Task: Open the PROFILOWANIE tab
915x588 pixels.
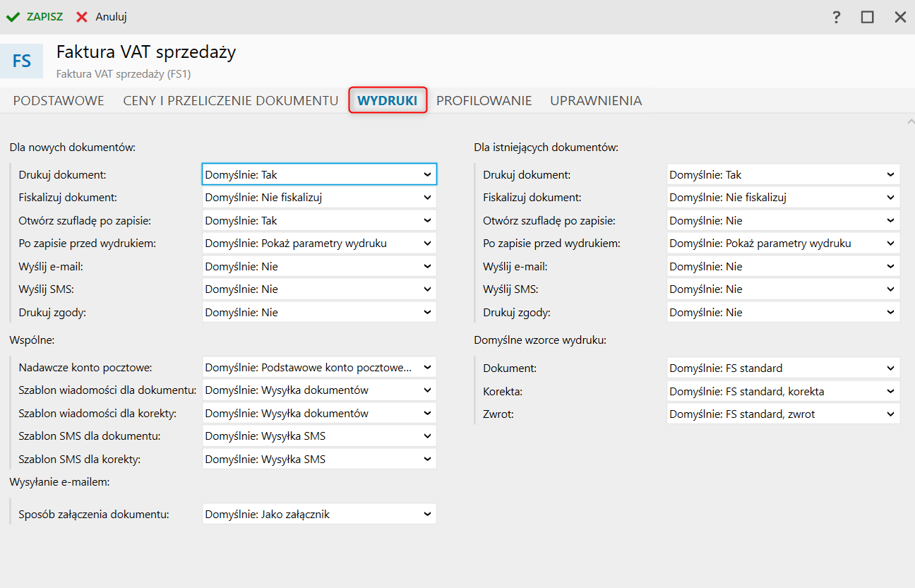Action: pos(484,101)
